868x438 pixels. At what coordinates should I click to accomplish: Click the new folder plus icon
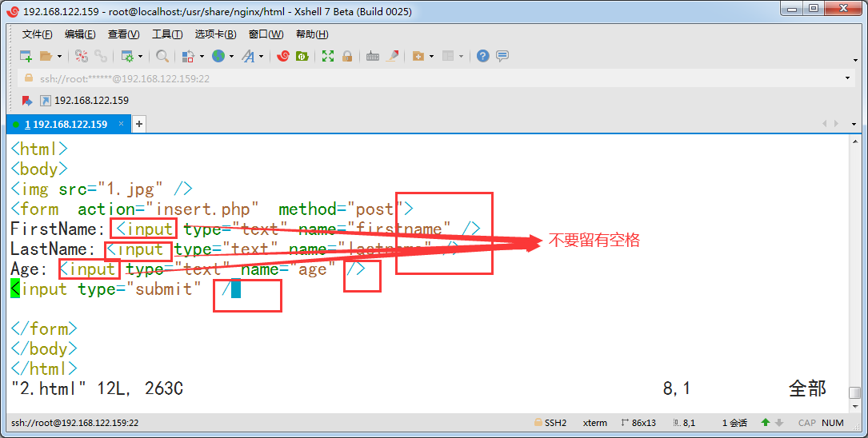tap(418, 56)
